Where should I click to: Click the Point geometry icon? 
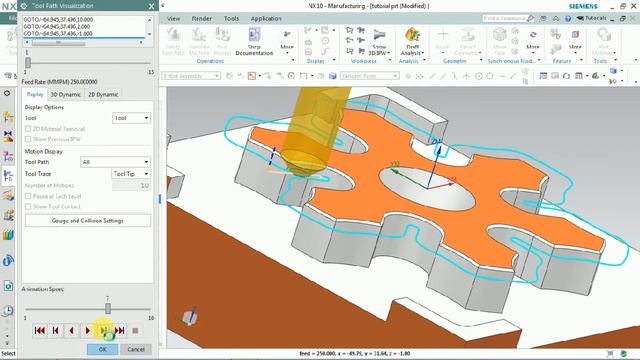coord(442,35)
